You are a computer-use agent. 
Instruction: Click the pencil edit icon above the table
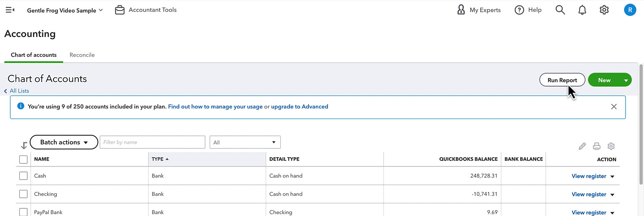pyautogui.click(x=582, y=146)
